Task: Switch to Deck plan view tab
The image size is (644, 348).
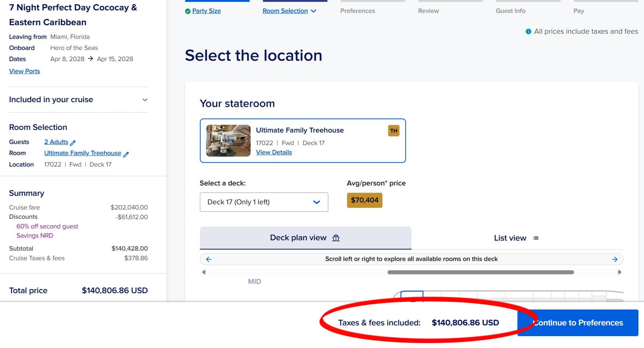Action: point(305,238)
